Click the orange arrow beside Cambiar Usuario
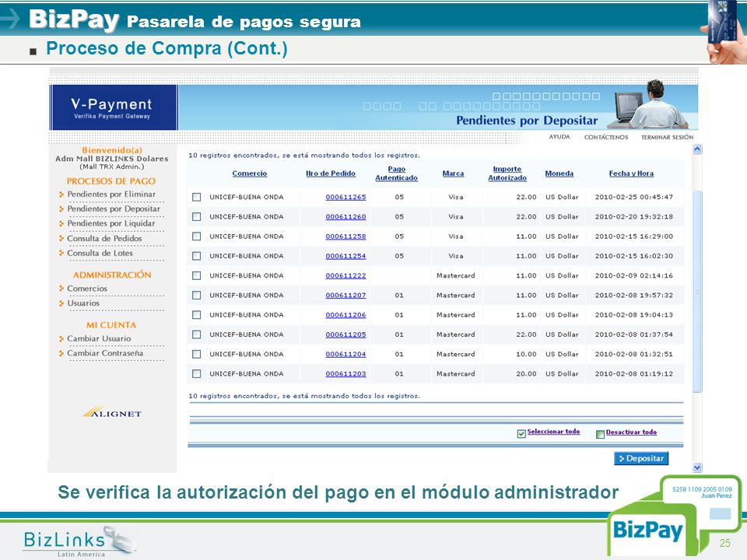Viewport: 747px width, 560px height. 61,339
